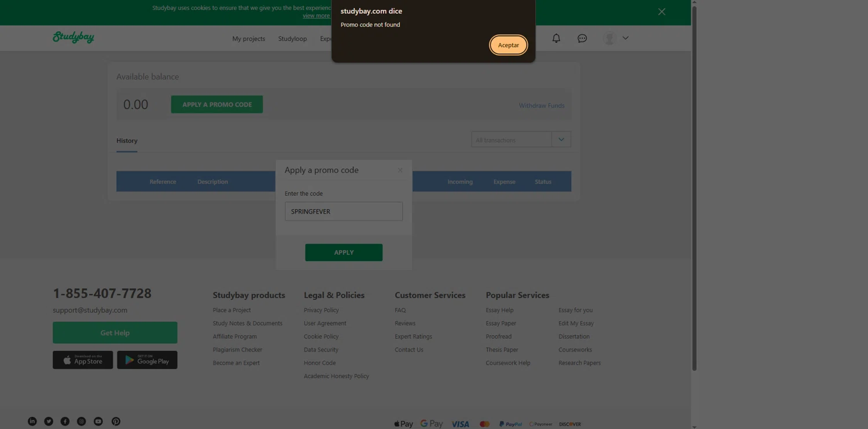Open the Studyloop menu item

tap(292, 39)
